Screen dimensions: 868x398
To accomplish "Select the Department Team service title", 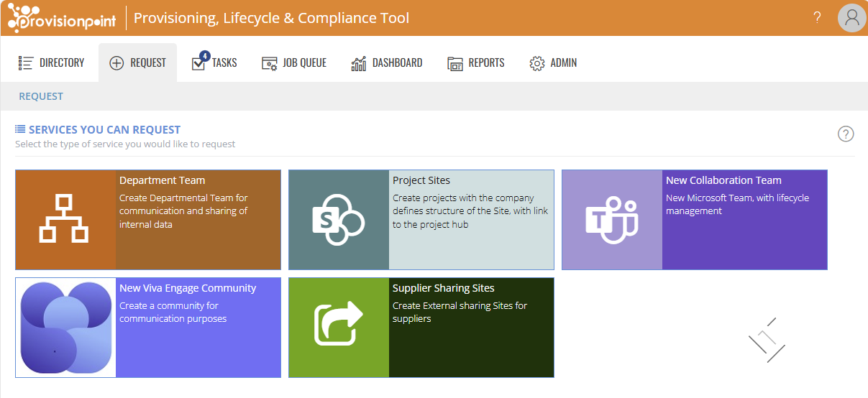I will click(162, 180).
